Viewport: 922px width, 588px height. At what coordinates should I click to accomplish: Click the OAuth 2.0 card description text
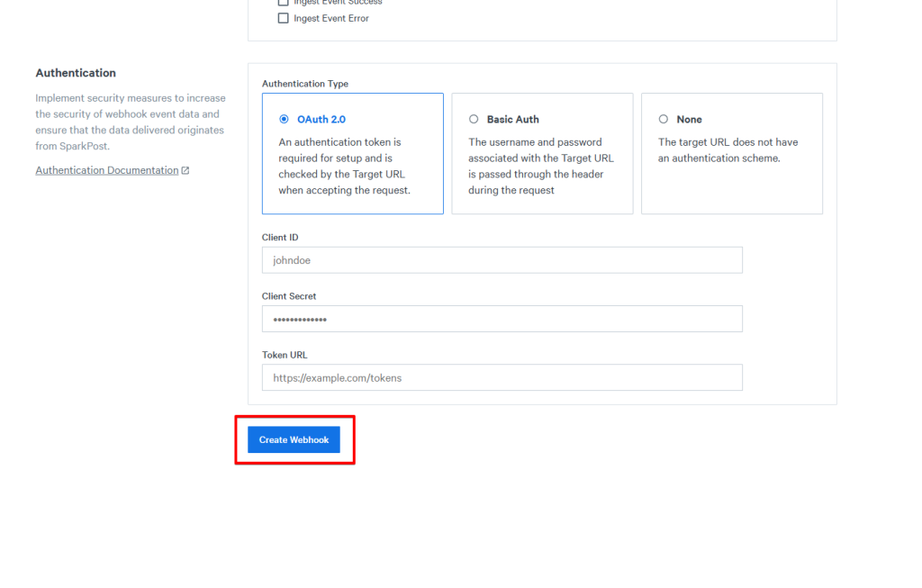point(345,166)
